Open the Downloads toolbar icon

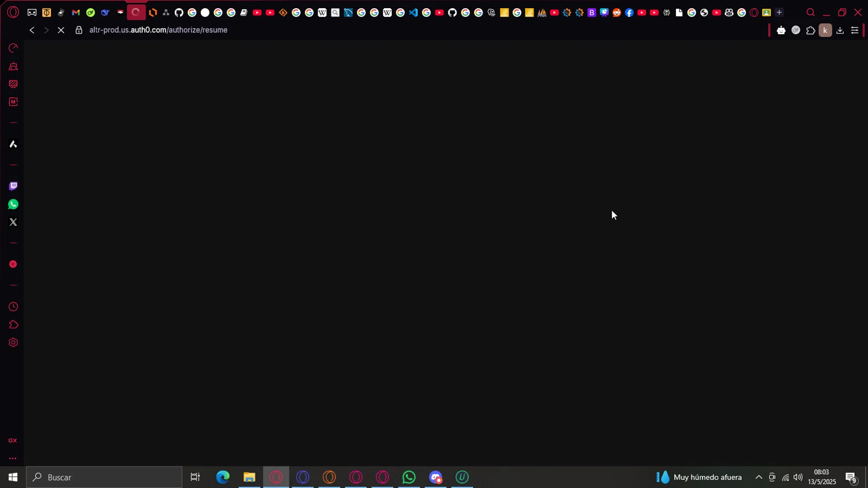coord(840,30)
